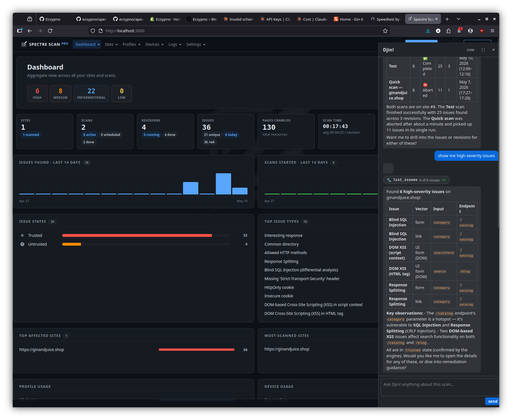Open the 1 scanned sites badge
512x420 pixels.
click(x=31, y=135)
